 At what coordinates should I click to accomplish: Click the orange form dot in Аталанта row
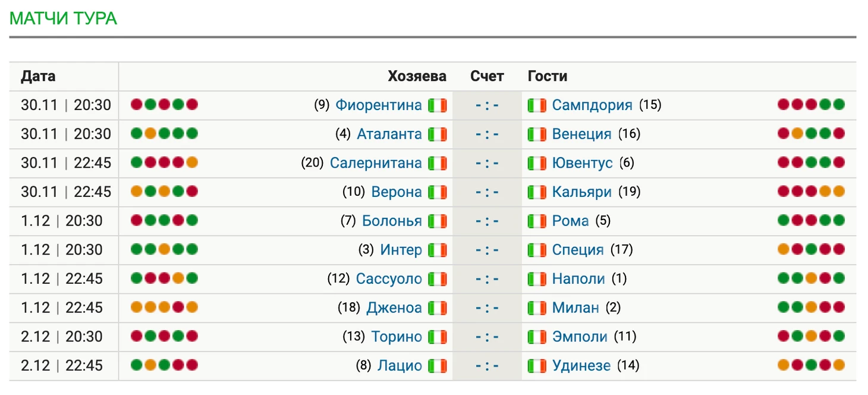coord(150,133)
